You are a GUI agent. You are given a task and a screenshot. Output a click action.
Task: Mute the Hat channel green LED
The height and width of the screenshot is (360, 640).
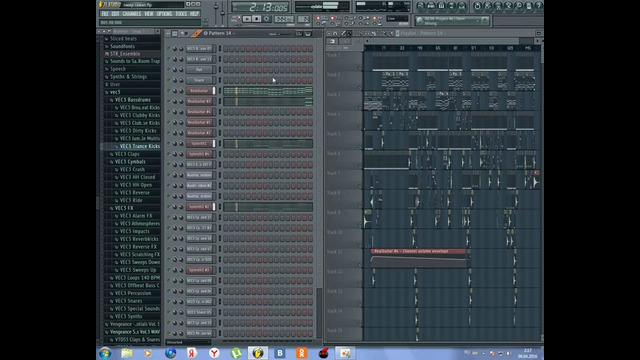point(169,69)
